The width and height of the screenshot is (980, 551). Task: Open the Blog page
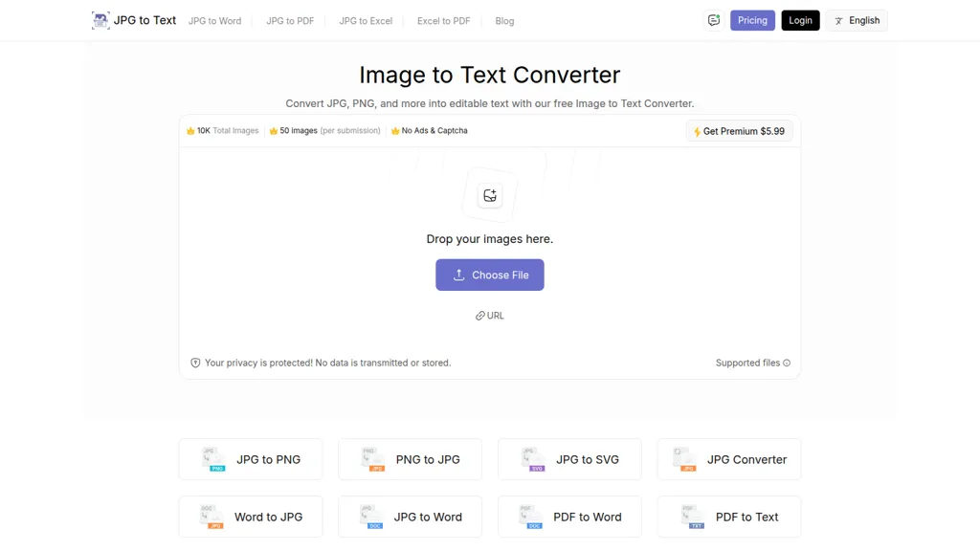coord(504,21)
